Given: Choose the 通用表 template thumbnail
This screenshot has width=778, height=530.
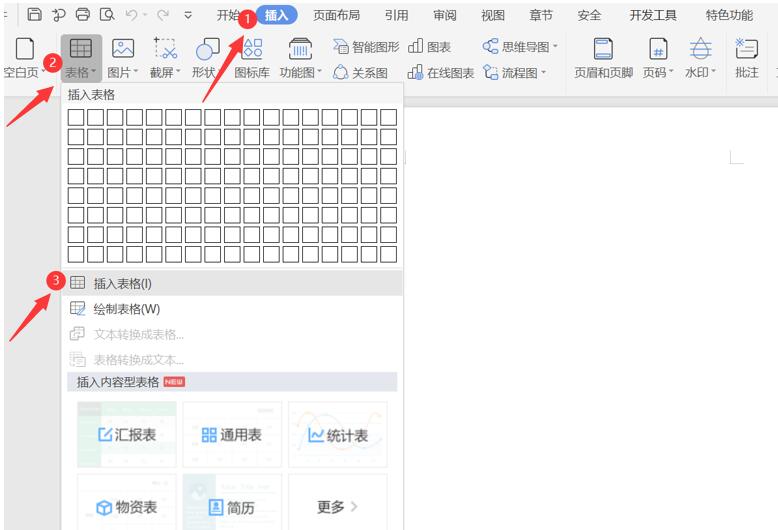Looking at the screenshot, I should 232,435.
